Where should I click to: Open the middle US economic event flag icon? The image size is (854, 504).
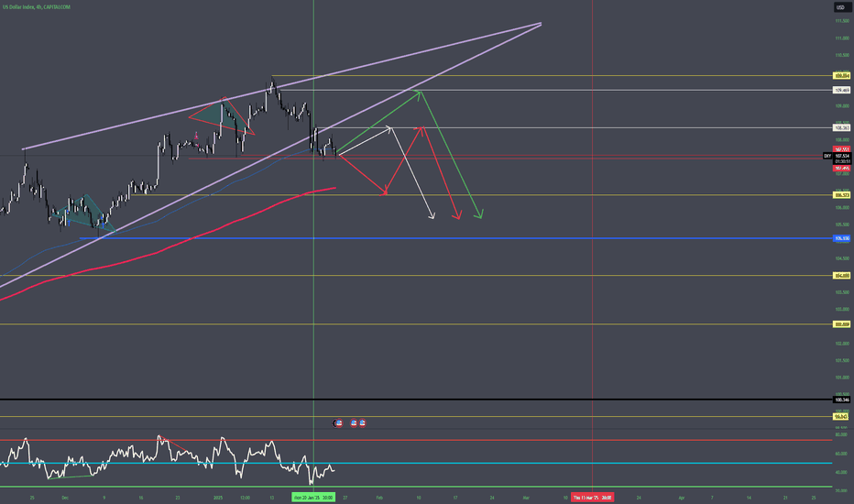coord(354,422)
